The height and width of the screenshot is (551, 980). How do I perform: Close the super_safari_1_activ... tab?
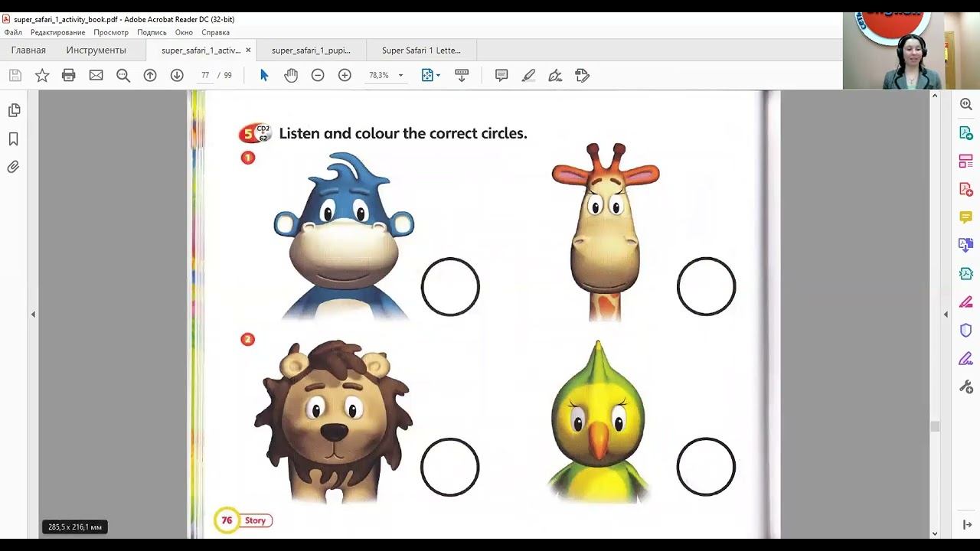248,51
